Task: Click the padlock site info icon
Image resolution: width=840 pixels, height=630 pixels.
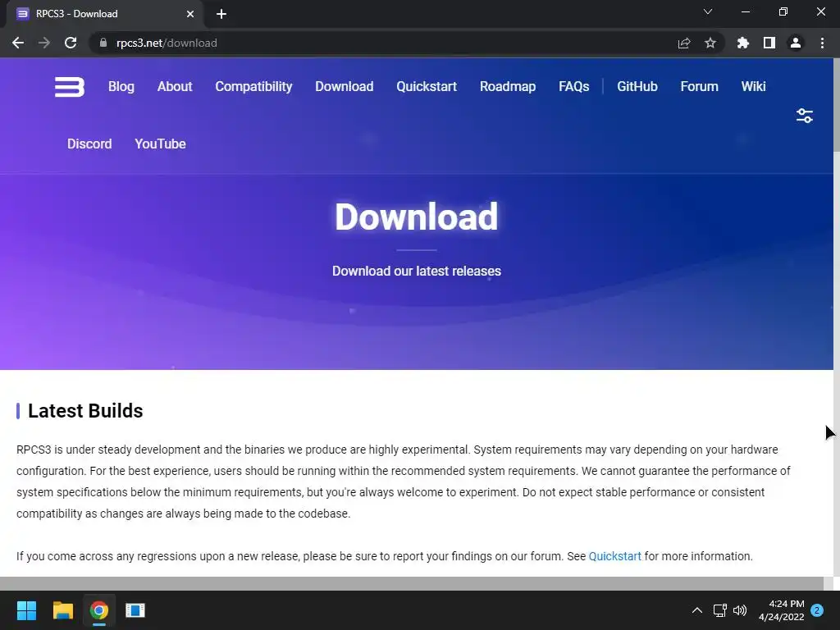Action: click(103, 43)
